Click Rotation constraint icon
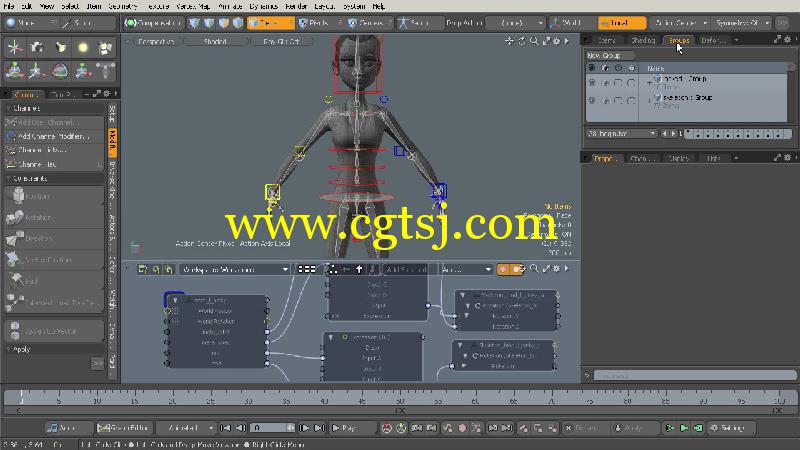This screenshot has height=450, width=800. tap(15, 217)
